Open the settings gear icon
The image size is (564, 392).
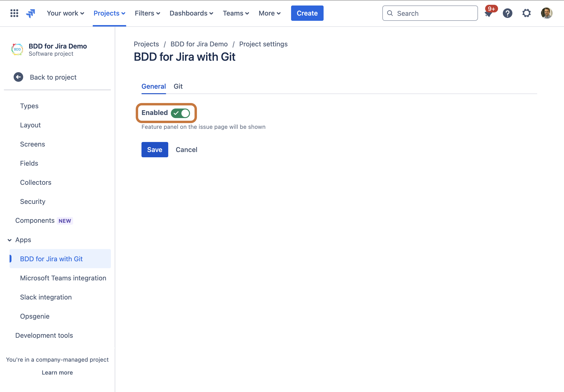526,13
